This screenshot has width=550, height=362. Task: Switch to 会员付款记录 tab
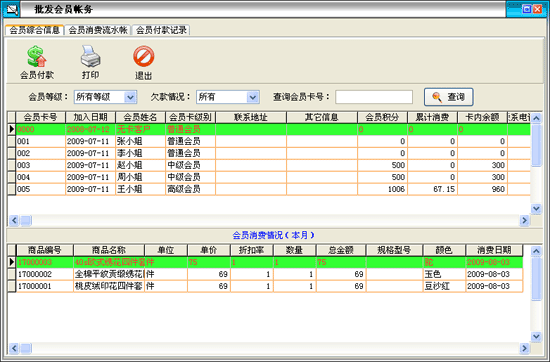(161, 30)
